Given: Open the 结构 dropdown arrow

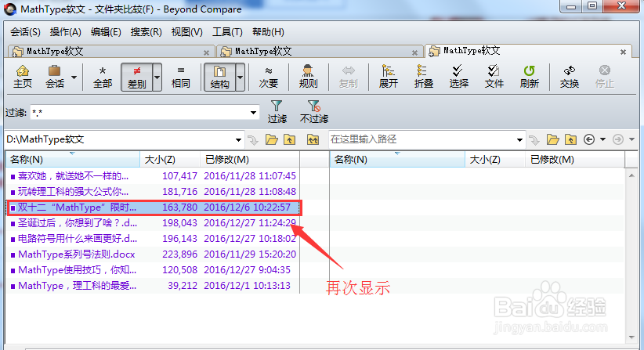Looking at the screenshot, I should pos(241,77).
